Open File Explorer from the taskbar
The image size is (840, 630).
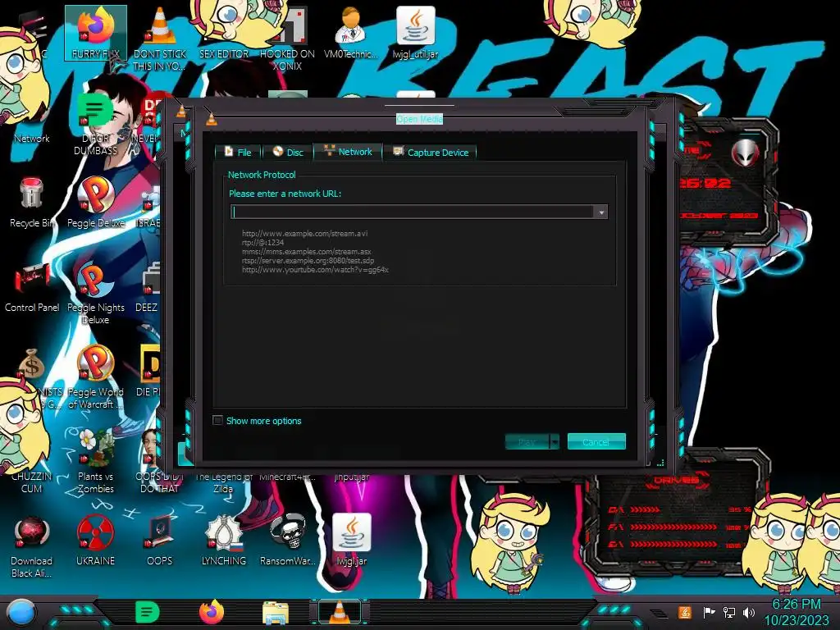click(x=276, y=612)
